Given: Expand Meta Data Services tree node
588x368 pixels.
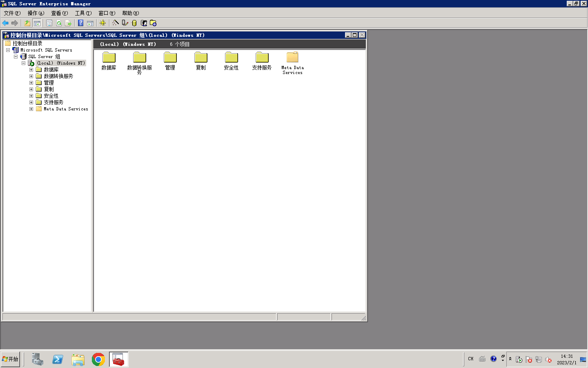Looking at the screenshot, I should (x=31, y=109).
